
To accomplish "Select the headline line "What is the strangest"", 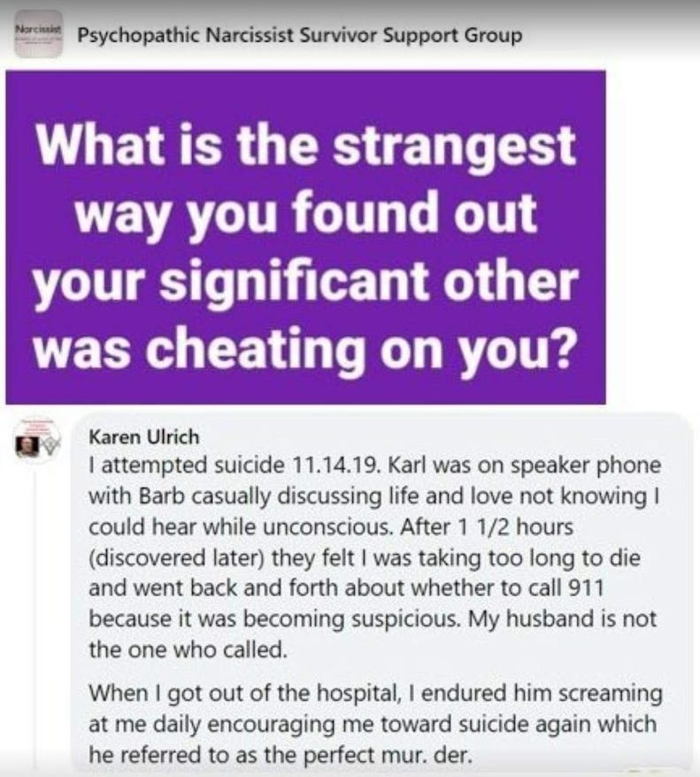I will click(x=307, y=145).
